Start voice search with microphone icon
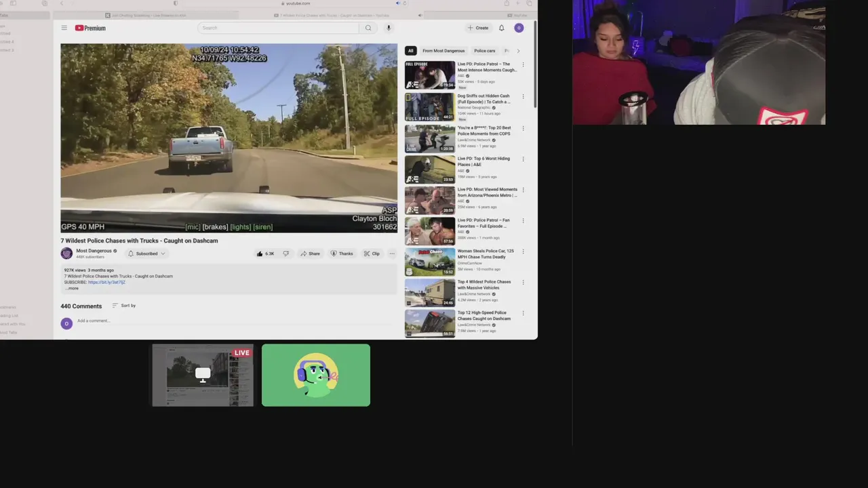 389,28
